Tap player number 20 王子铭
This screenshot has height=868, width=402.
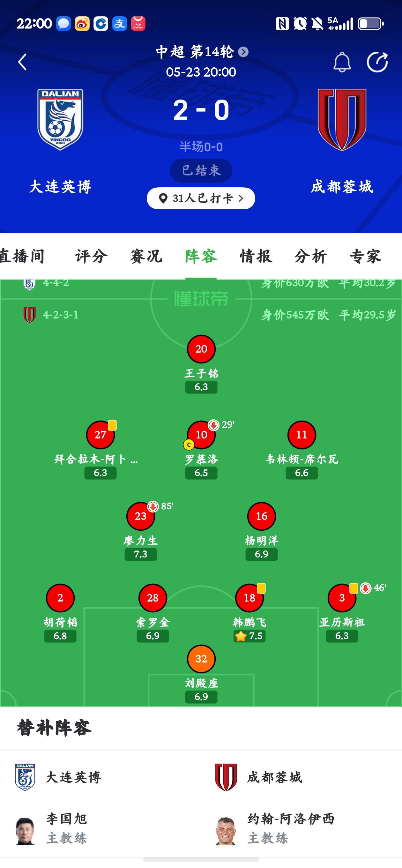pyautogui.click(x=201, y=349)
